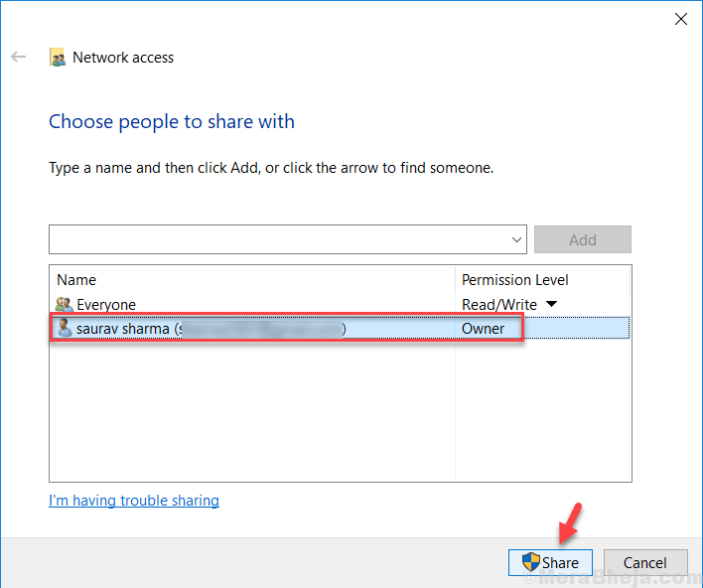This screenshot has height=588, width=703.
Task: Open the Read/Write permission dropdown for Everyone
Action: point(551,304)
